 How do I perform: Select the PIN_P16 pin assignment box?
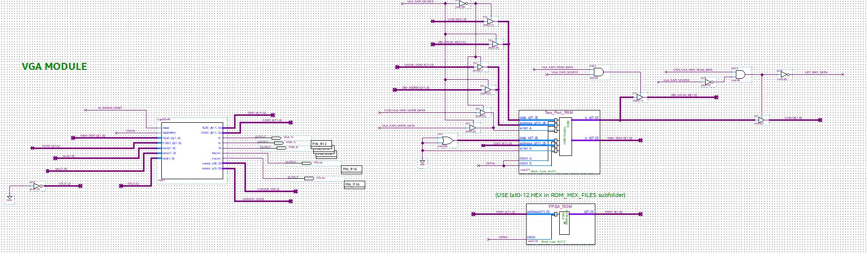[x=354, y=185]
